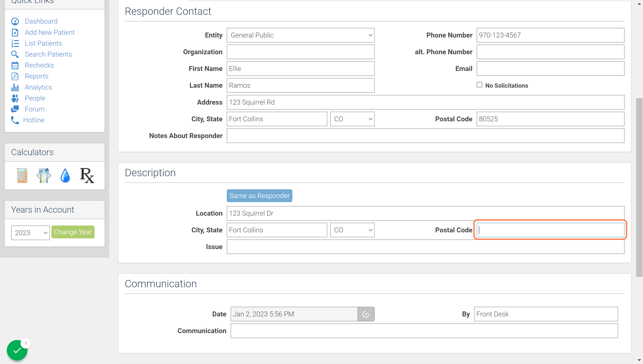
Task: Click the Add New Patient file icon
Action: (x=15, y=33)
